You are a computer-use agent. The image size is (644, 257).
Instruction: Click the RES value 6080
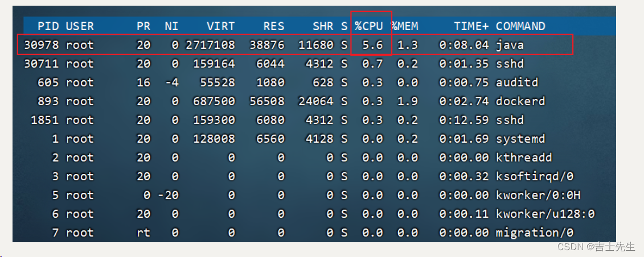click(270, 120)
